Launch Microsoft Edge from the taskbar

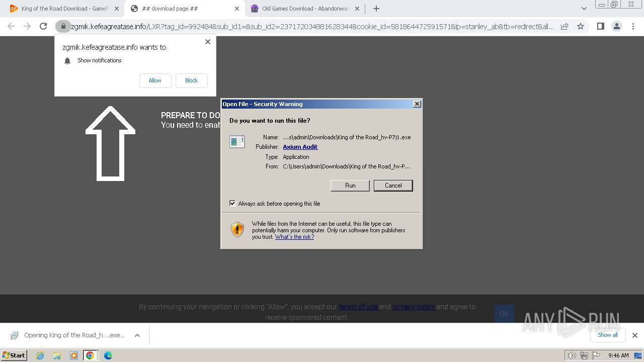click(108, 355)
